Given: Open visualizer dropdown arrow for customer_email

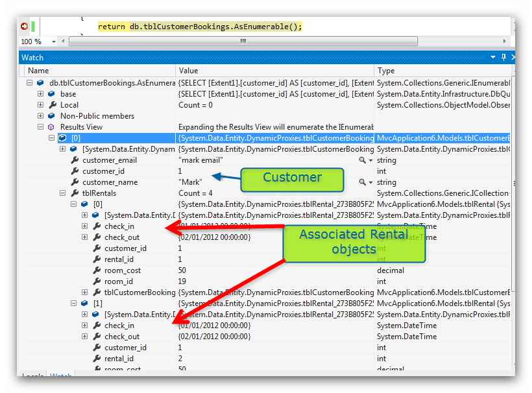Looking at the screenshot, I should [x=370, y=160].
